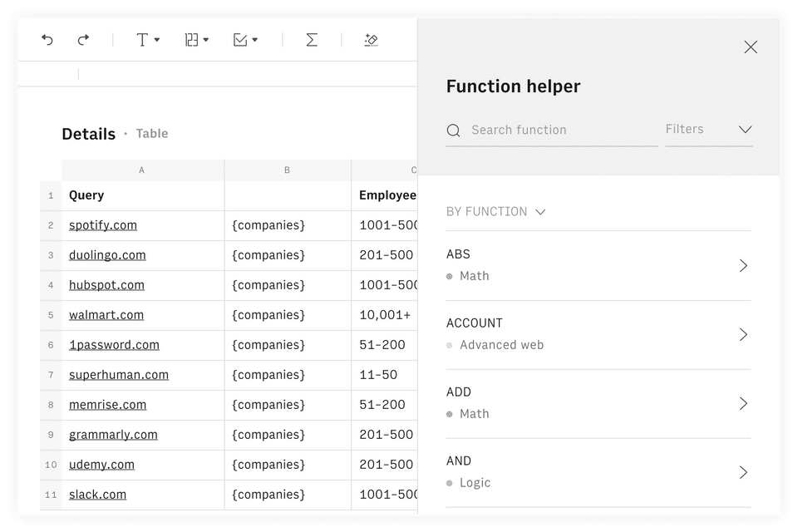Click the undo arrow icon
Screen dimensions: 798x532
click(x=47, y=40)
